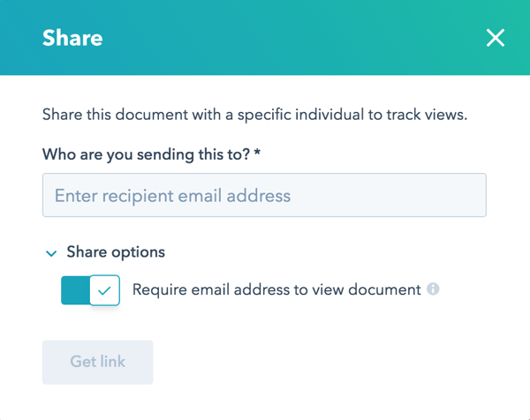Click the Share options heading text

[x=116, y=252]
